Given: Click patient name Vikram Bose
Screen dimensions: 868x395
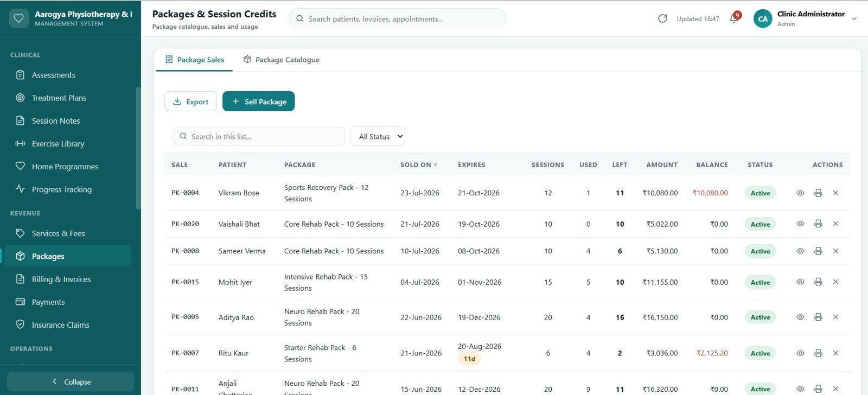Looking at the screenshot, I should [x=239, y=193].
